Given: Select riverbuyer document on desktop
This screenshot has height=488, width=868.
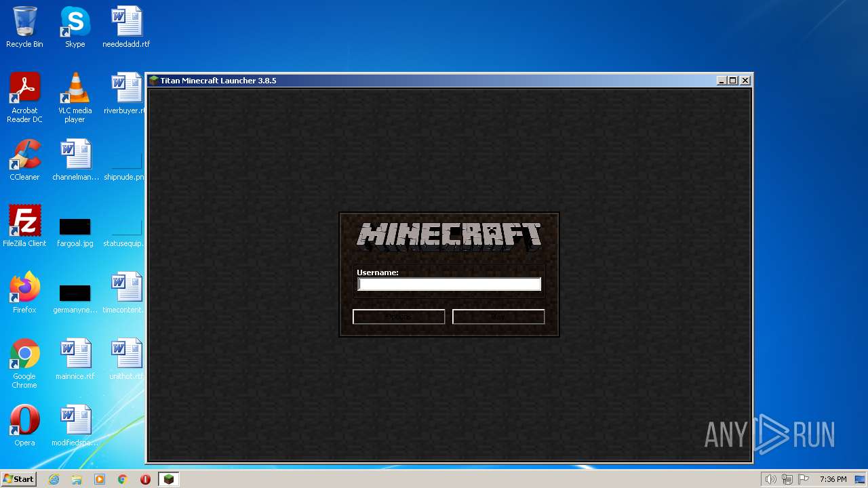Looking at the screenshot, I should pyautogui.click(x=125, y=94).
